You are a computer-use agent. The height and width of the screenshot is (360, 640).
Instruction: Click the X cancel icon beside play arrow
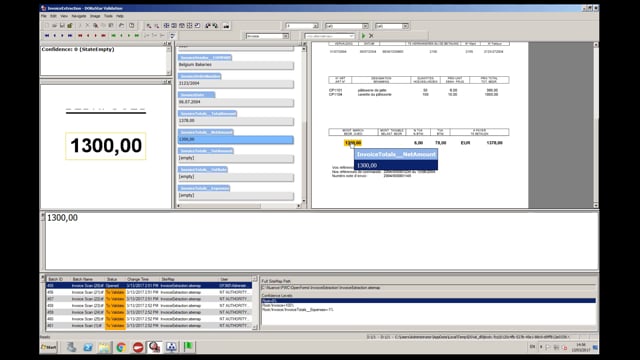(x=371, y=36)
